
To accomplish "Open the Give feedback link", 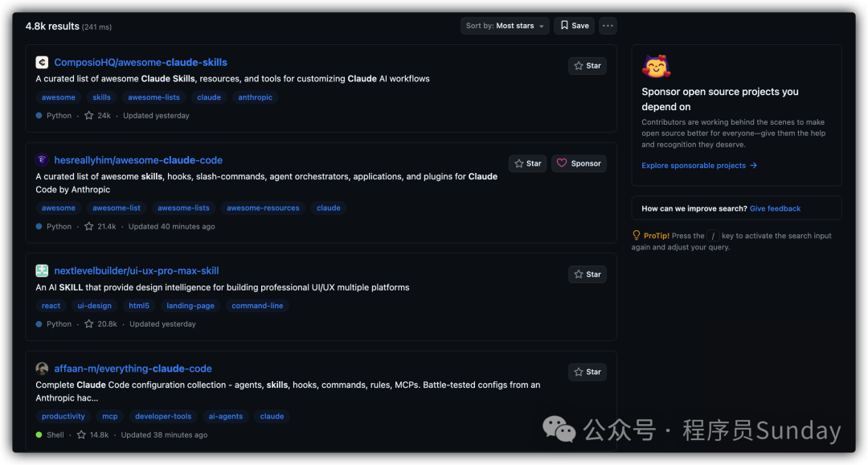I will click(x=775, y=208).
